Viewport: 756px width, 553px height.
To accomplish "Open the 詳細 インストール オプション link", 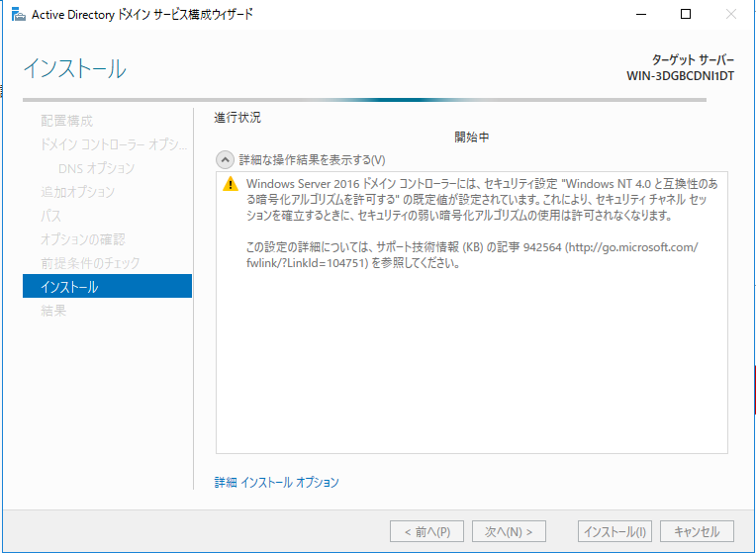I will (x=277, y=482).
